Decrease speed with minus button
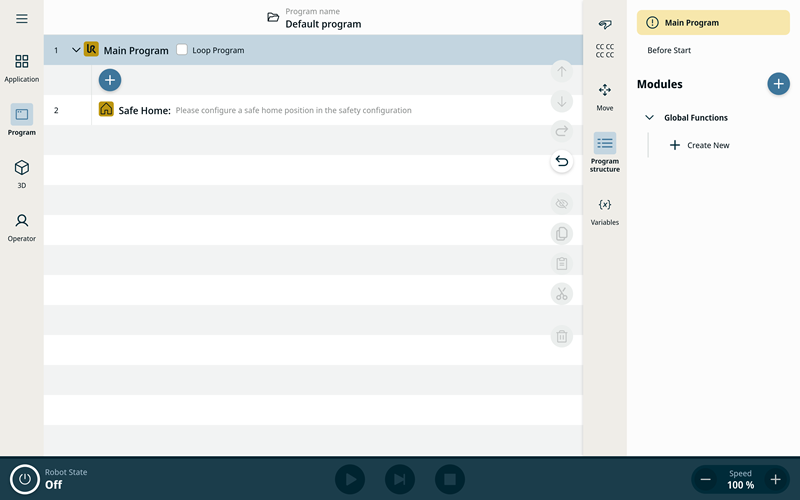Viewport: 800px width, 500px height. tap(706, 480)
